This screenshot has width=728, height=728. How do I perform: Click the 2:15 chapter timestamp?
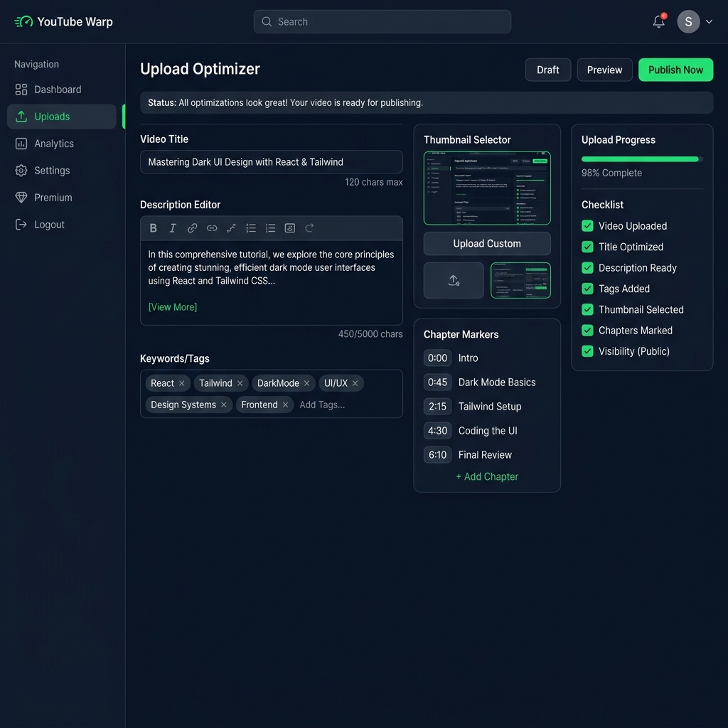(437, 406)
